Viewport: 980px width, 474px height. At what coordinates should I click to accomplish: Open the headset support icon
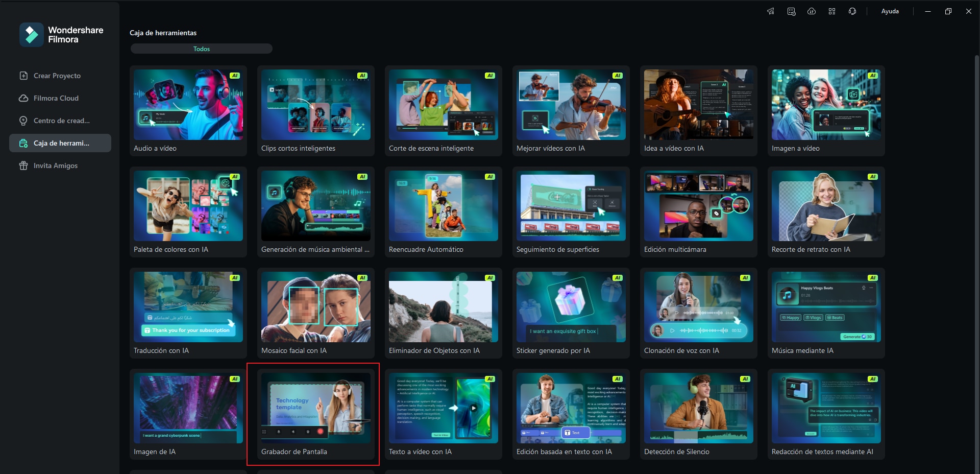coord(852,11)
